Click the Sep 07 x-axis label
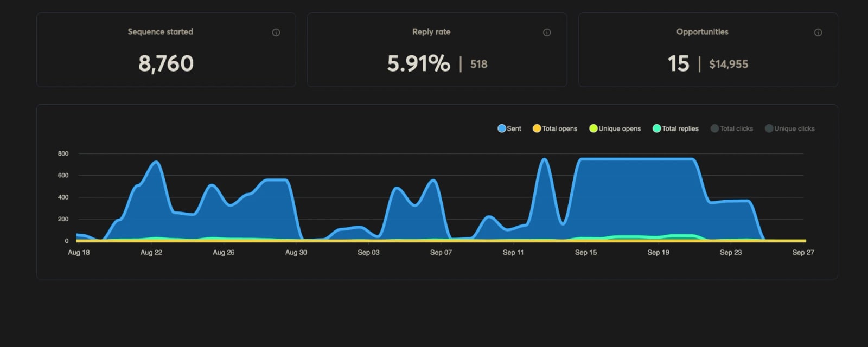The image size is (868, 347). (441, 253)
